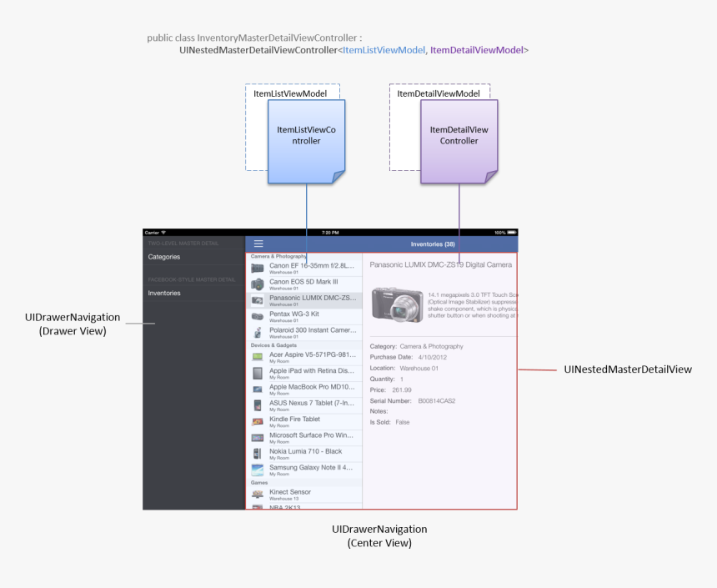Open ASUS Nexus 7 Tablet item
The image size is (717, 588).
click(304, 405)
